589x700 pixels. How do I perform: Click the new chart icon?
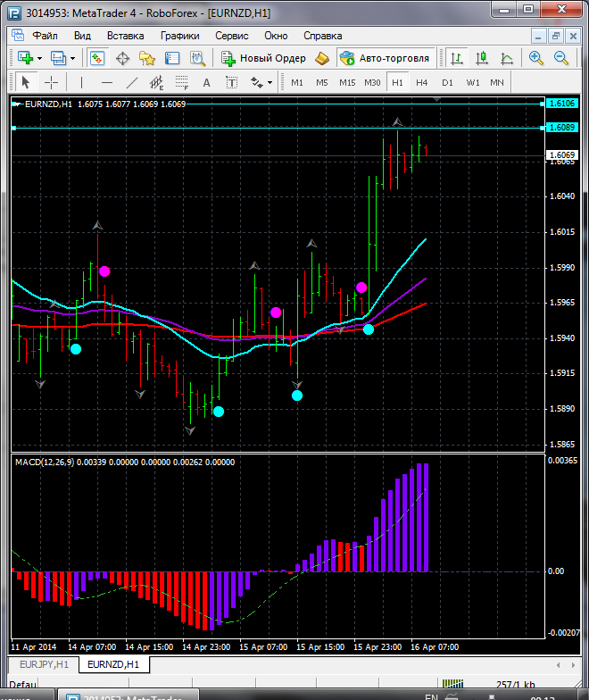tap(25, 58)
